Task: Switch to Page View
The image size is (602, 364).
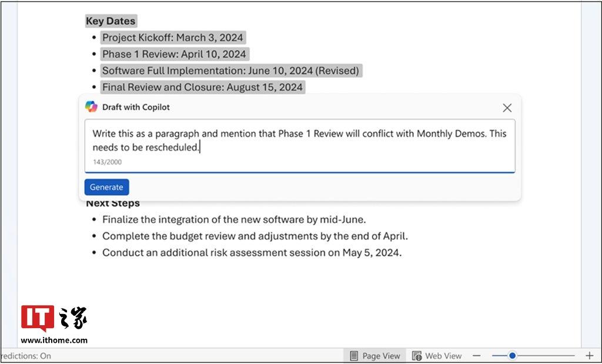Action: 375,356
